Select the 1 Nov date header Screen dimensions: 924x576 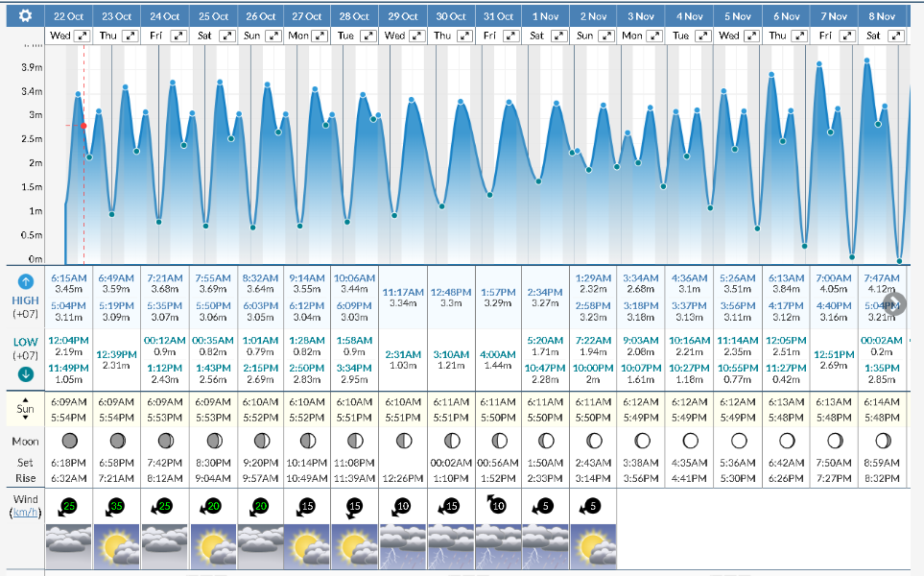click(547, 16)
